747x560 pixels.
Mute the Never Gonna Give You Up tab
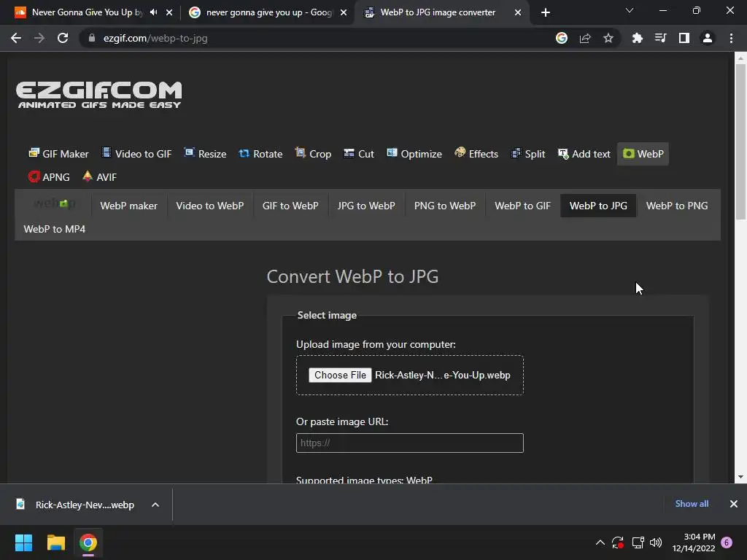153,12
